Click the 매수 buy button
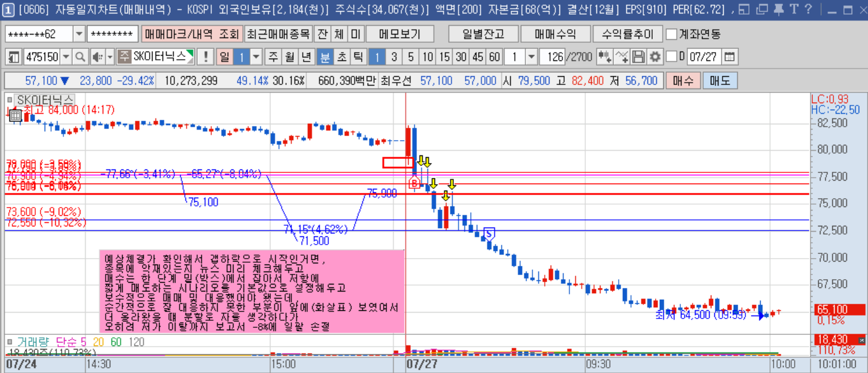 [x=683, y=80]
